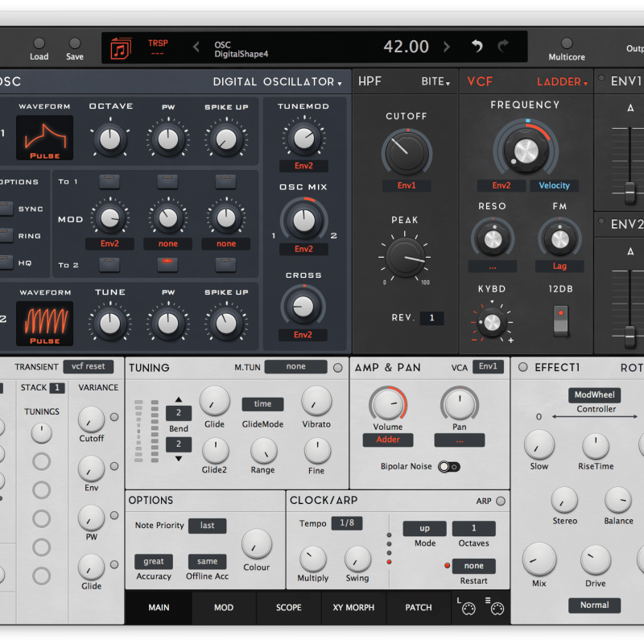Open the XY MORPH tab
Image resolution: width=644 pixels, height=644 pixels.
pyautogui.click(x=353, y=608)
